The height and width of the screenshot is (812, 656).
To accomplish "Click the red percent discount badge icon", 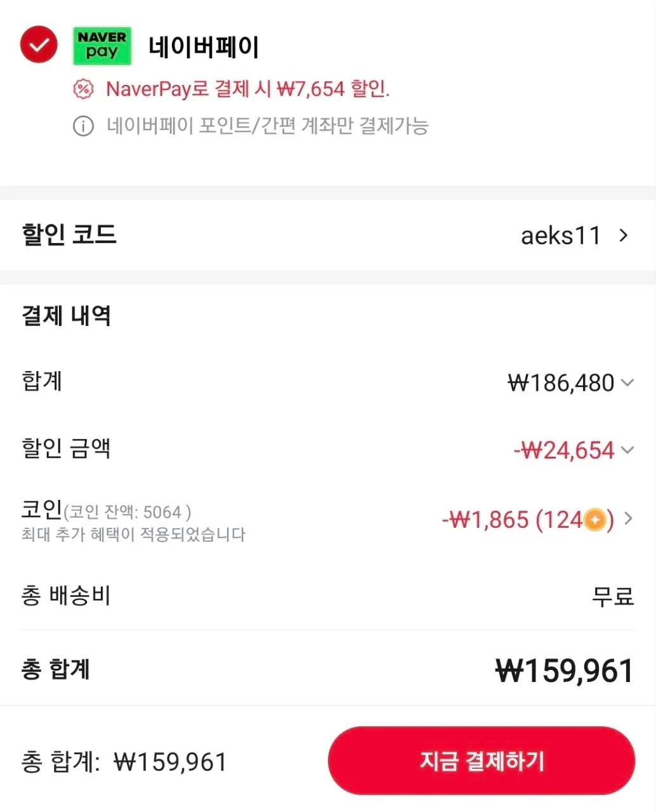I will [83, 89].
